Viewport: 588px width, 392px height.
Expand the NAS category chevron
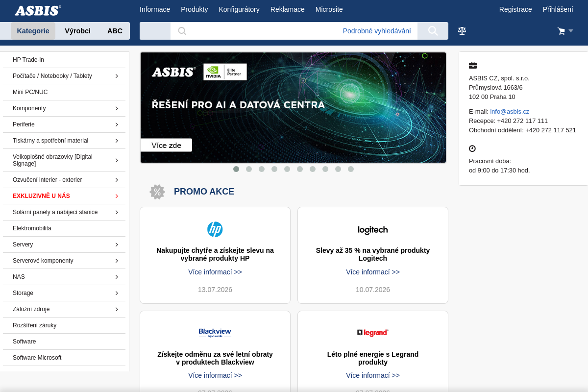click(117, 277)
